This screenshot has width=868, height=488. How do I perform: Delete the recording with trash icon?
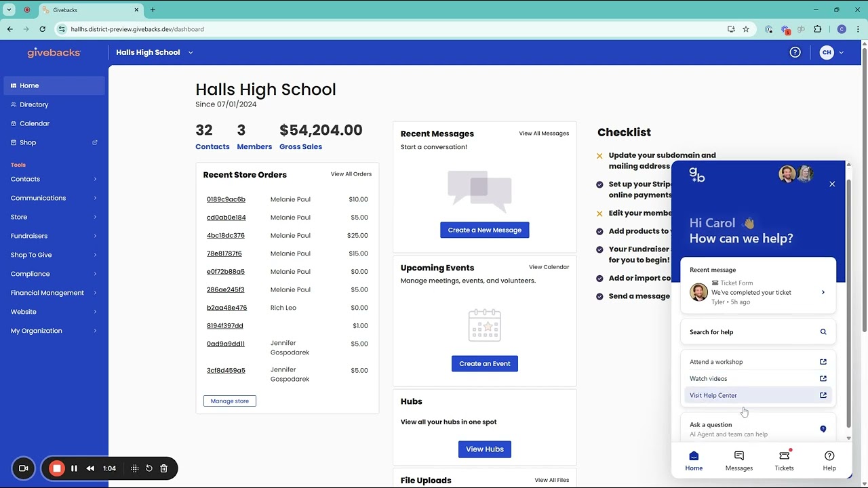pyautogui.click(x=163, y=468)
